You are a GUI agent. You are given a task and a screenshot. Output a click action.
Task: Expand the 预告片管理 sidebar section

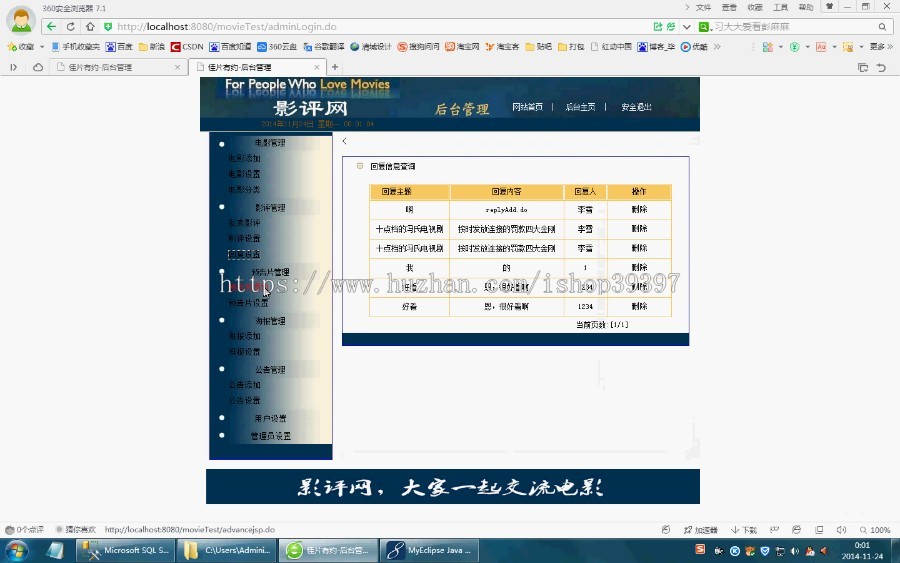pyautogui.click(x=270, y=272)
